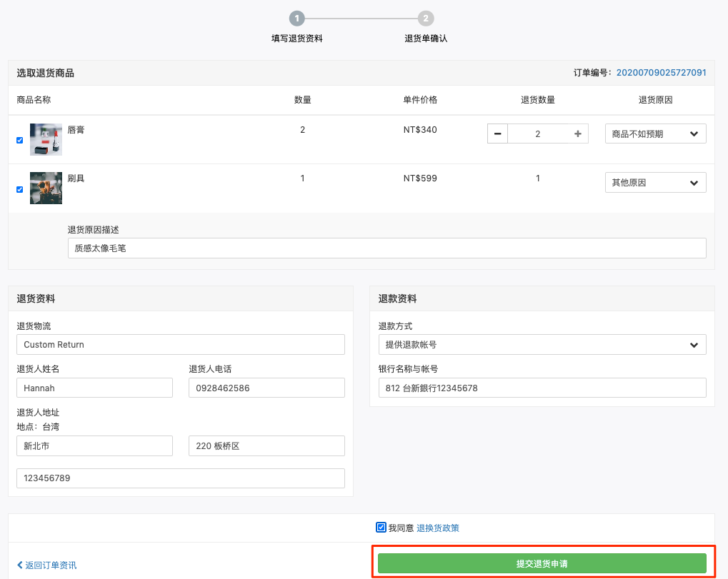The width and height of the screenshot is (728, 579).
Task: Open the 退换货政策 policy link
Action: 438,528
